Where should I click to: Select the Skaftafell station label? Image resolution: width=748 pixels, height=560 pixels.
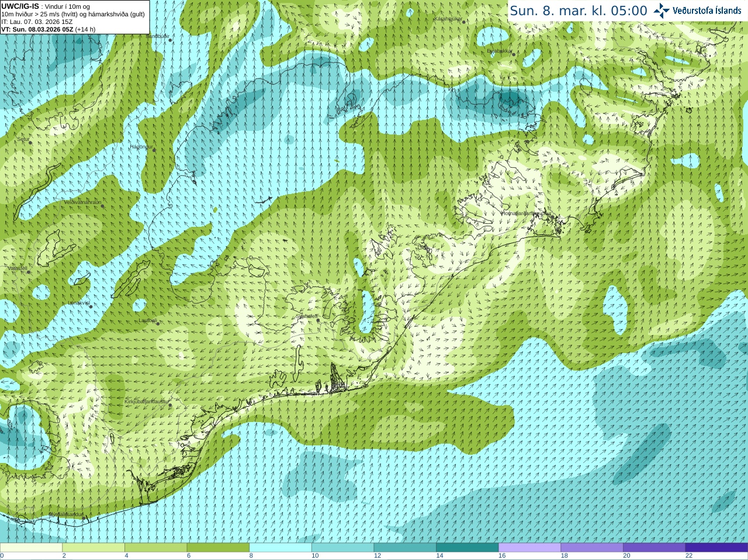coord(307,316)
